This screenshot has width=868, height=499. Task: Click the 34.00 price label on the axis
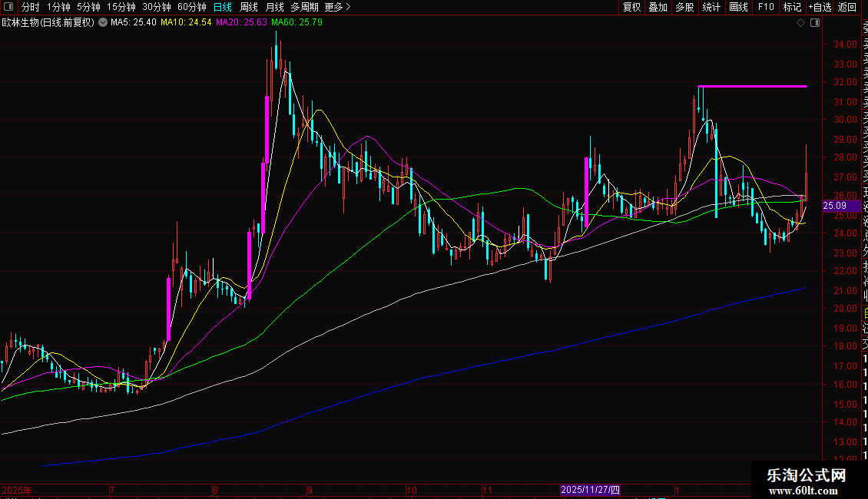point(845,45)
